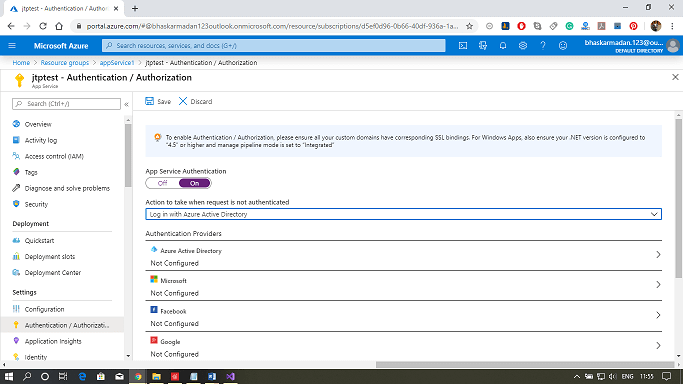The image size is (683, 384).
Task: Click the Configuration icon
Action: coord(16,309)
